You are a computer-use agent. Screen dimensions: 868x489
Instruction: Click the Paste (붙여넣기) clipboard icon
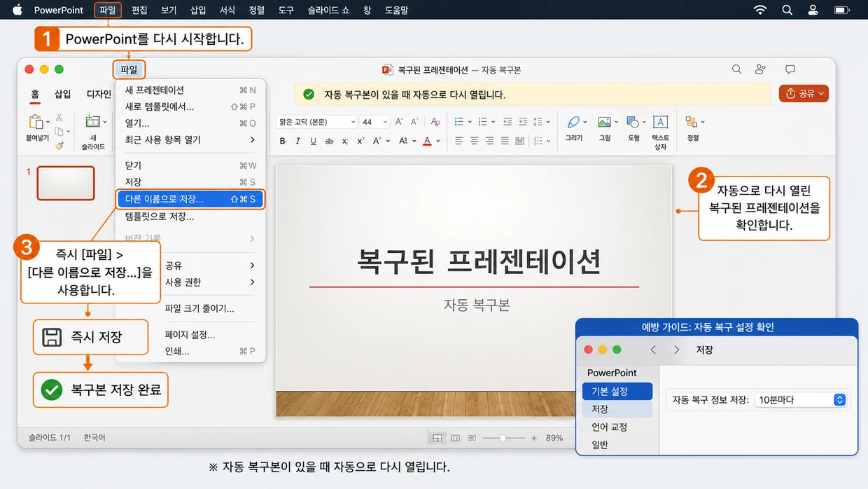tap(36, 122)
